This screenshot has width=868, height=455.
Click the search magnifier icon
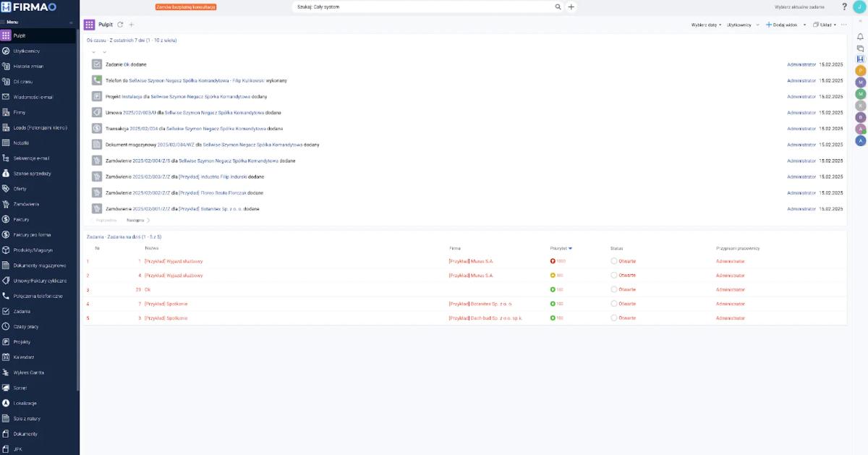tap(558, 7)
